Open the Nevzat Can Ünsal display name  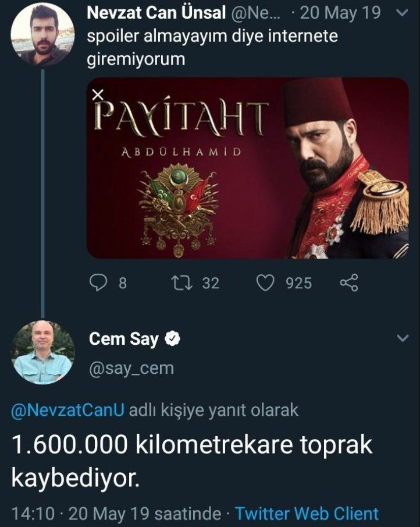[x=156, y=12]
